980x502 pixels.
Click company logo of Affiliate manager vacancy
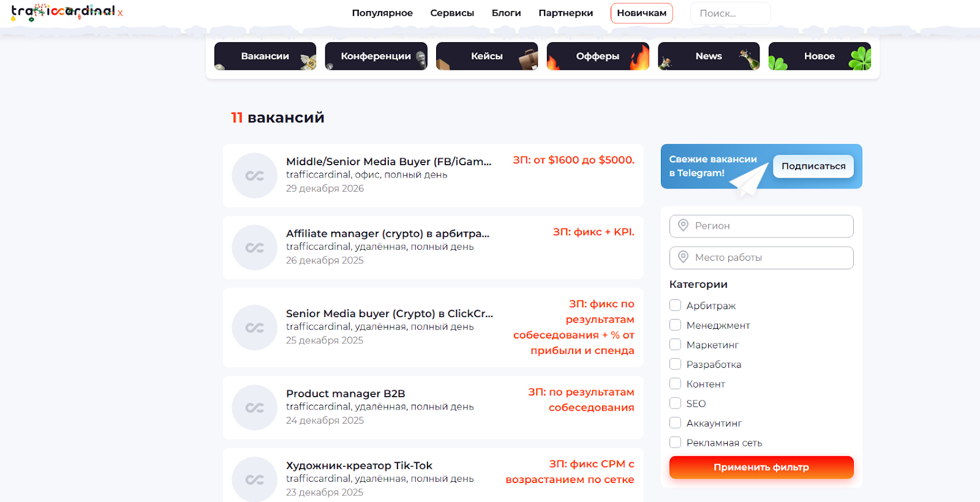tap(255, 247)
